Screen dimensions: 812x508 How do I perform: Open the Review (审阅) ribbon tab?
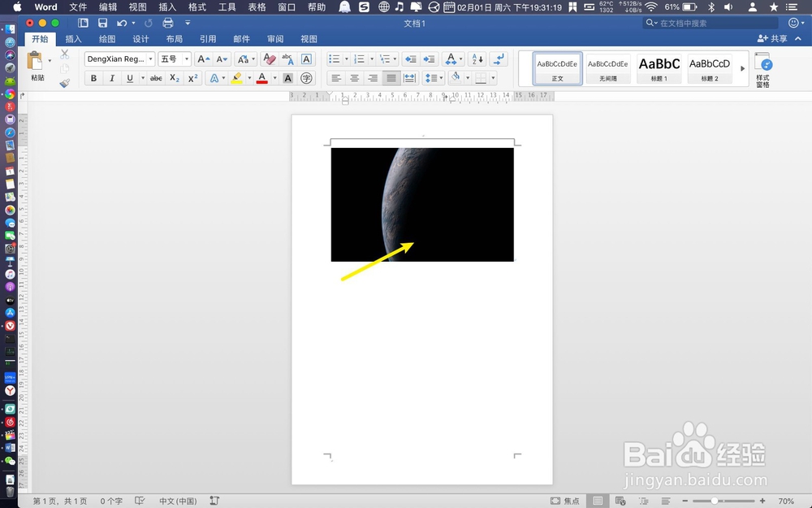(x=275, y=39)
